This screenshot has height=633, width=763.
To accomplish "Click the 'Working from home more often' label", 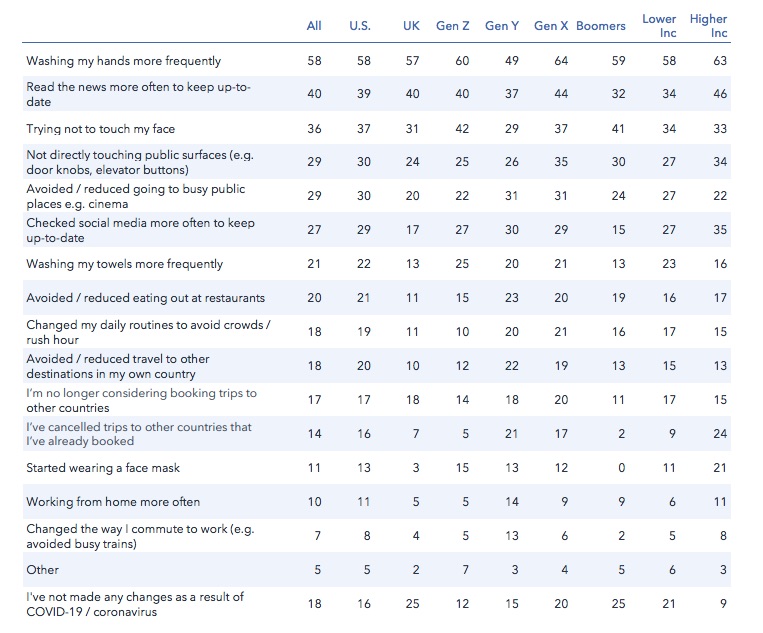I will click(x=113, y=502).
